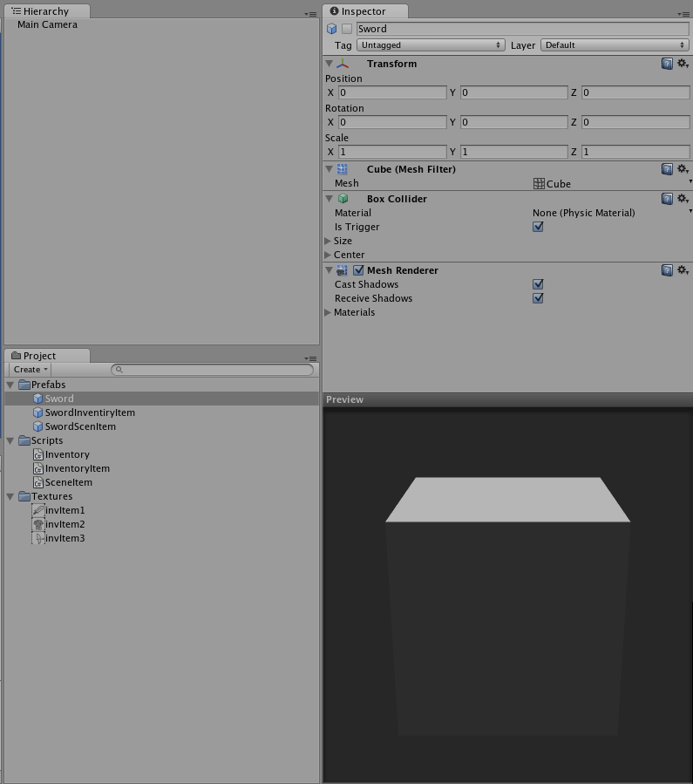This screenshot has width=693, height=784.
Task: Click the Mesh Renderer help book icon
Action: pos(667,270)
